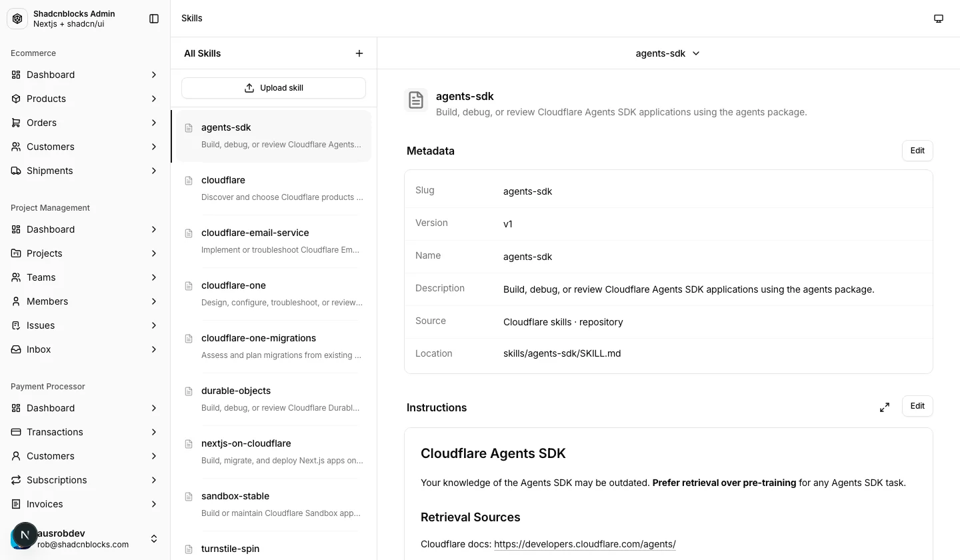960x560 pixels.
Task: Edit the Metadata section
Action: point(917,151)
